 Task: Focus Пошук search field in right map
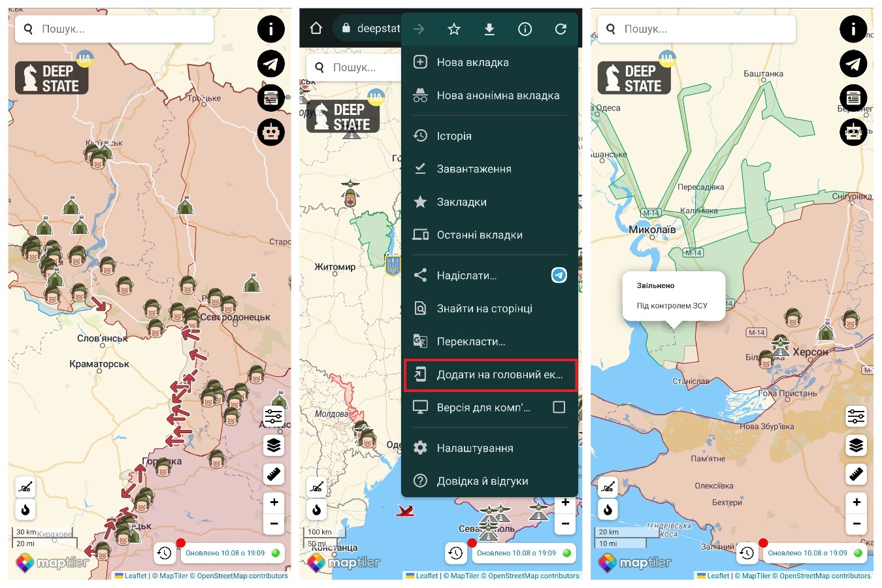[x=696, y=29]
